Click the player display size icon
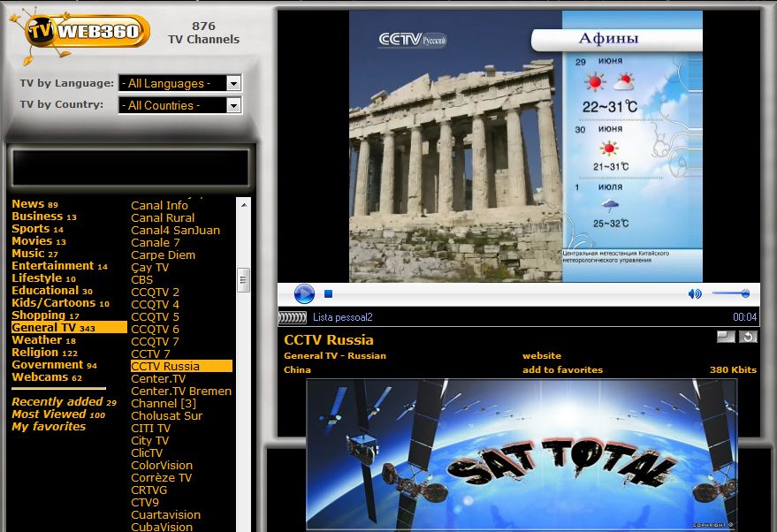The width and height of the screenshot is (777, 532). (x=726, y=337)
